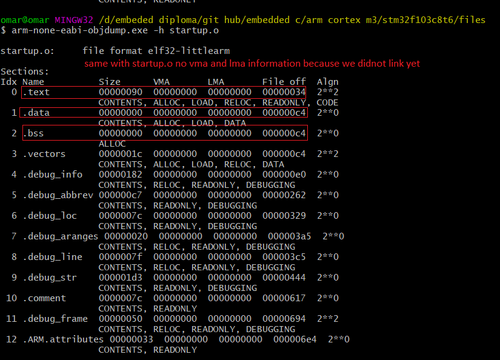Image resolution: width=500 pixels, height=360 pixels.
Task: Click the .debug_aranges section name
Action: (x=61, y=237)
